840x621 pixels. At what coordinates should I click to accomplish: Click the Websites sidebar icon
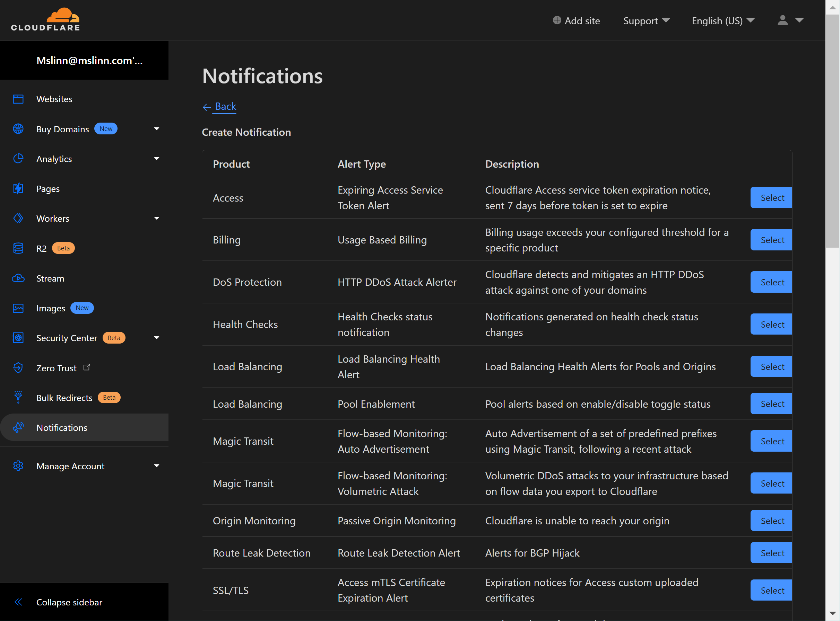point(18,99)
